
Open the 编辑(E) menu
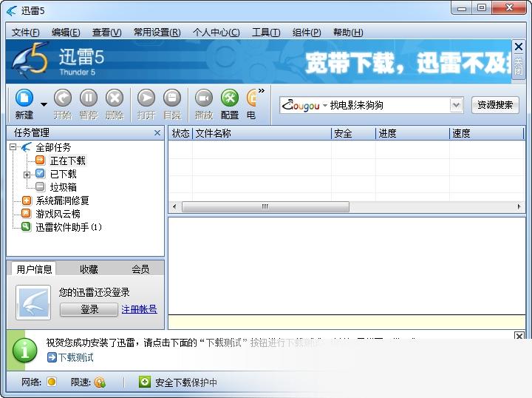click(x=66, y=33)
